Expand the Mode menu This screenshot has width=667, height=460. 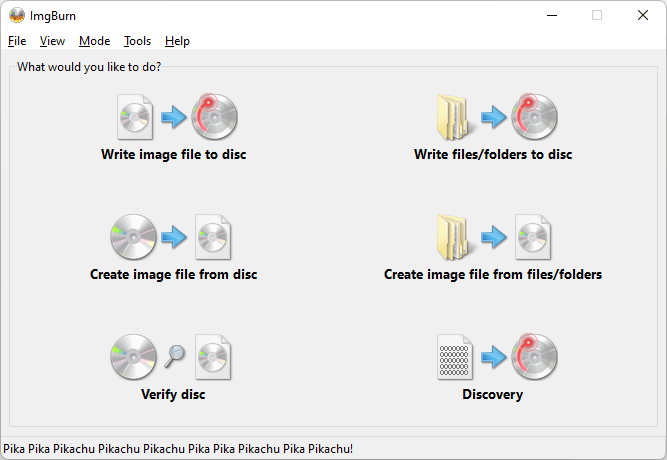pyautogui.click(x=95, y=41)
